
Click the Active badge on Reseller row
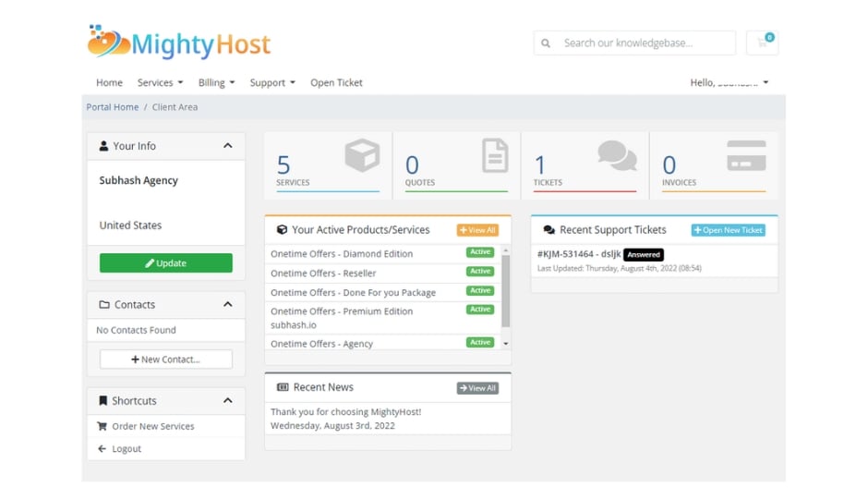[480, 272]
